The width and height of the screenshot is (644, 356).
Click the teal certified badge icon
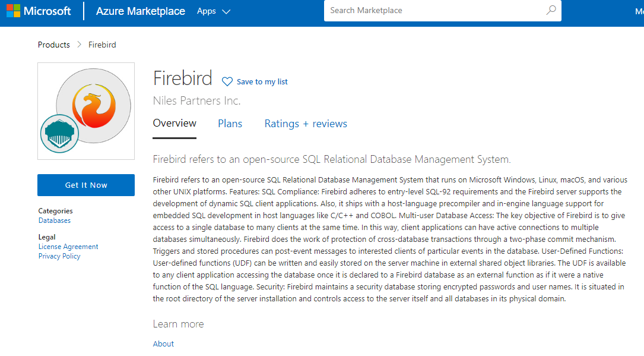coord(59,134)
